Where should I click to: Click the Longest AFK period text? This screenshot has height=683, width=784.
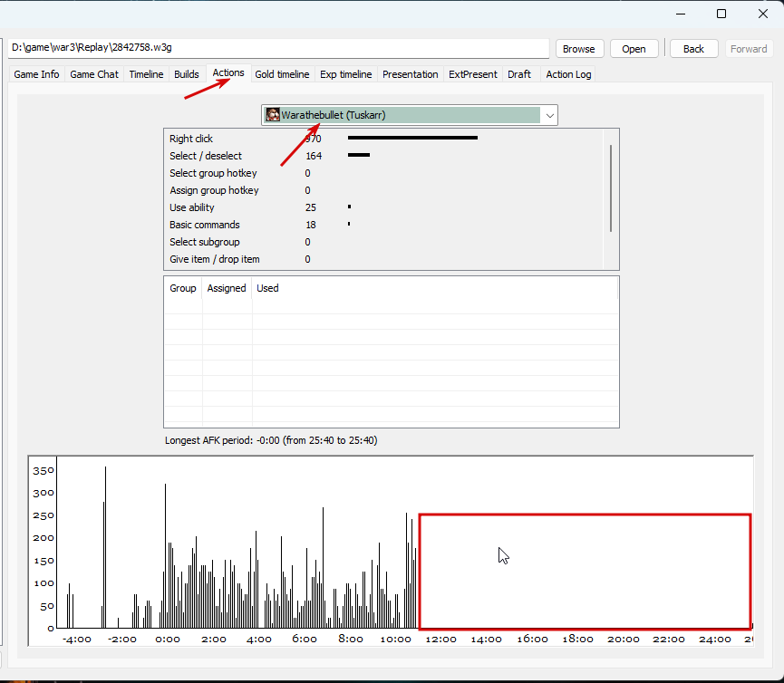(271, 440)
